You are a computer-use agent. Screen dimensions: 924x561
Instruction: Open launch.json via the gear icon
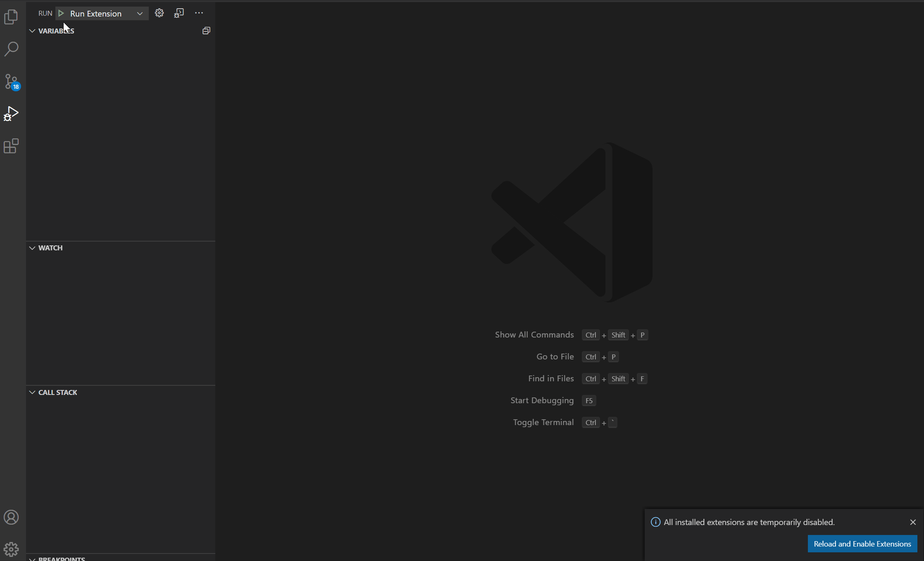pyautogui.click(x=159, y=13)
